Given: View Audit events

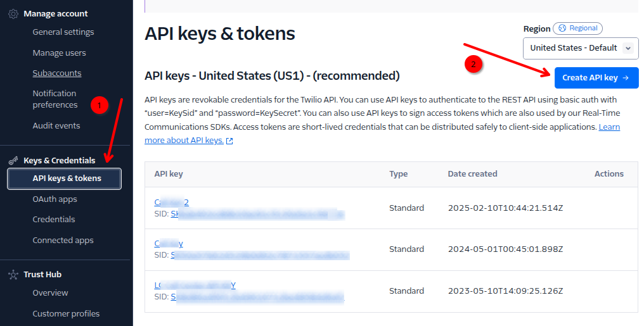Looking at the screenshot, I should [56, 126].
